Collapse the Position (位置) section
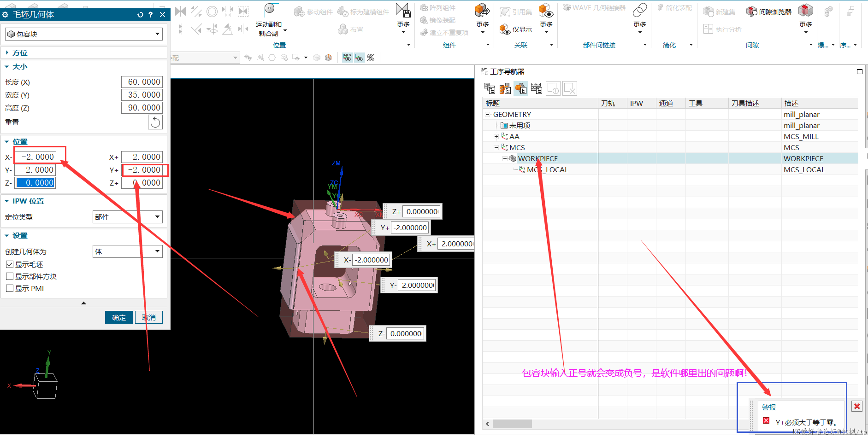 7,142
